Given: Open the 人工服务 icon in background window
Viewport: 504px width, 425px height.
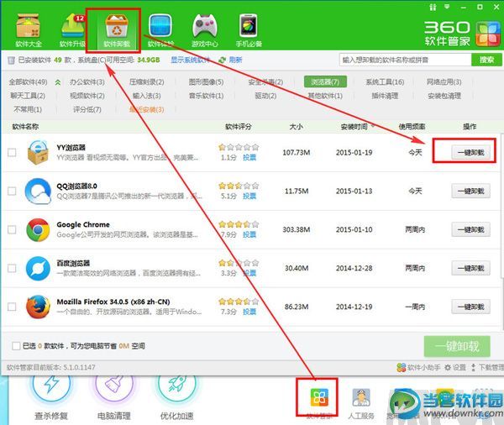Looking at the screenshot, I should click(361, 397).
